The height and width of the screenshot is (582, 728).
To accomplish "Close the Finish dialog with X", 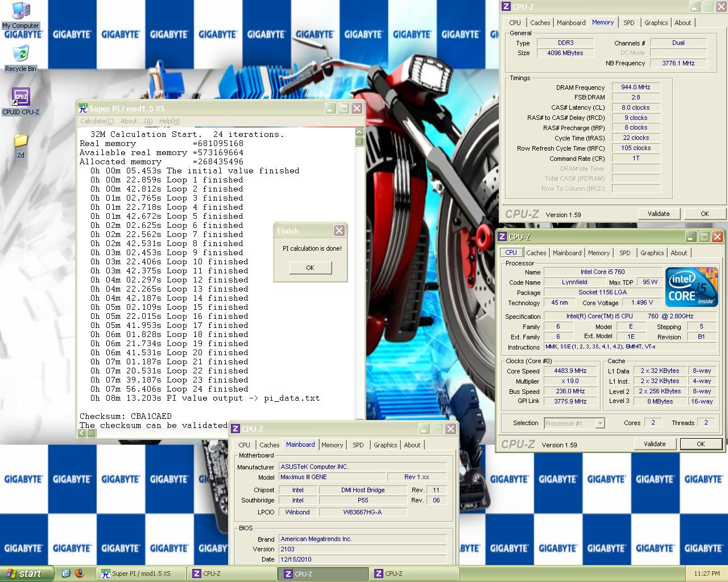I will (339, 230).
